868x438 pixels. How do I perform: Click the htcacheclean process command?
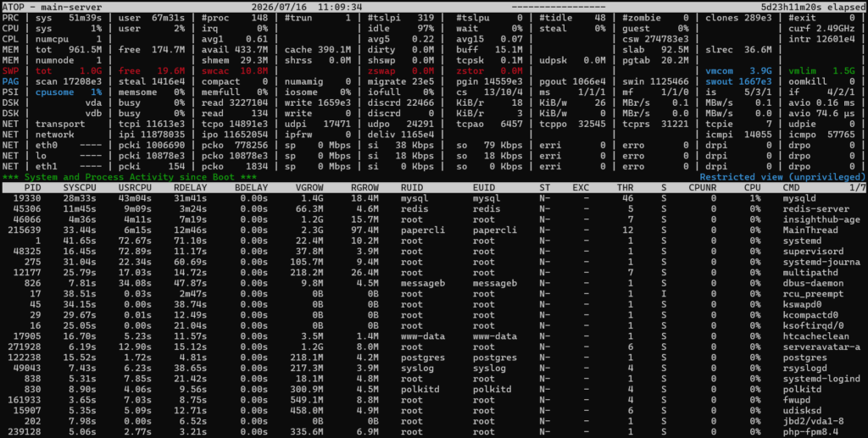[816, 336]
